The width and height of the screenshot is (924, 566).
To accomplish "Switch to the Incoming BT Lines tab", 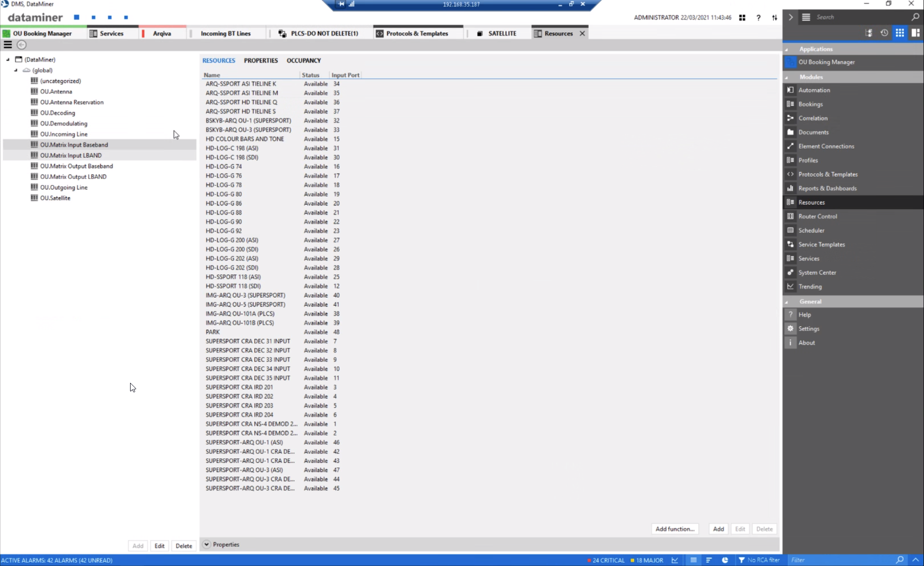I will (x=226, y=34).
